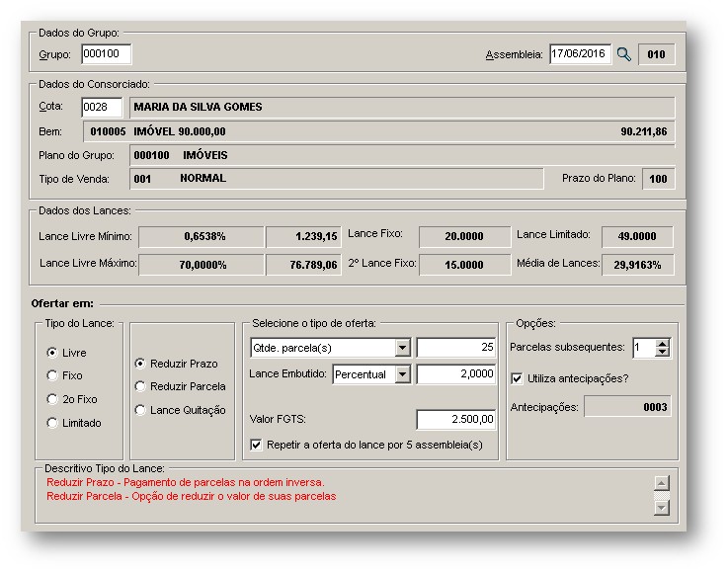Image resolution: width=728 pixels, height=573 pixels.
Task: Click the parcel quantity field showing 25
Action: pos(456,348)
